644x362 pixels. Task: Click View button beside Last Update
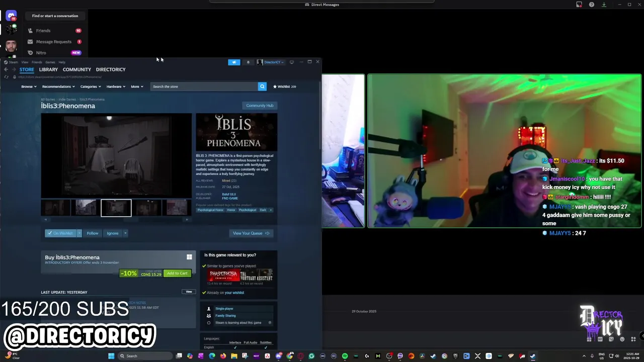click(x=189, y=292)
